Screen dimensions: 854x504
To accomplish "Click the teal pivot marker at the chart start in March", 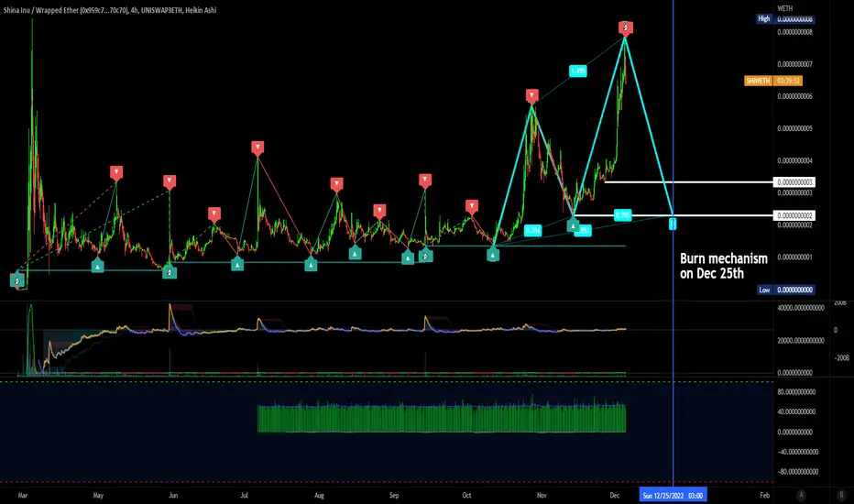I will click(x=16, y=280).
